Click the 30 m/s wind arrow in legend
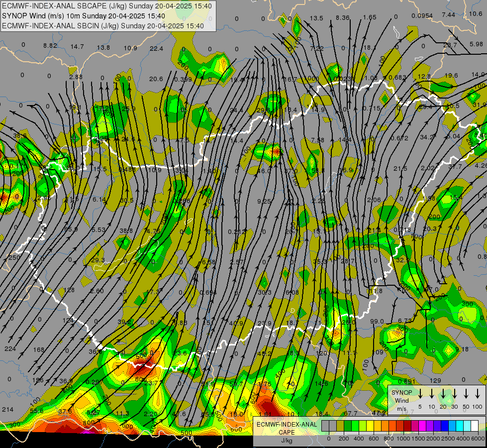Image resolution: width=487 pixels, height=448 pixels. (454, 394)
